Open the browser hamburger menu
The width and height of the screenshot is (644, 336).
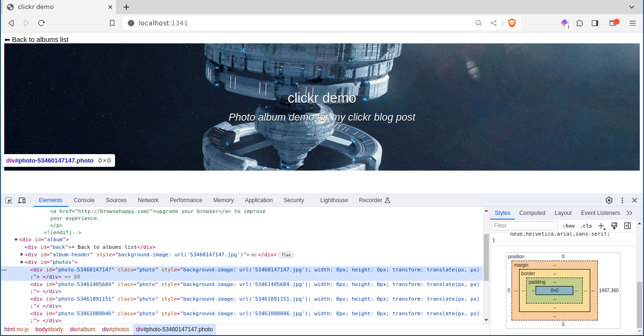tap(633, 23)
